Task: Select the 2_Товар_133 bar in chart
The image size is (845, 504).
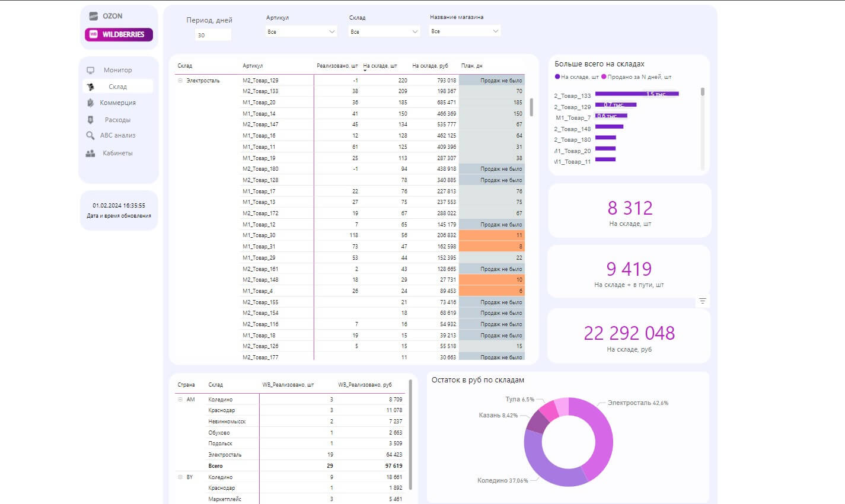Action: 636,94
